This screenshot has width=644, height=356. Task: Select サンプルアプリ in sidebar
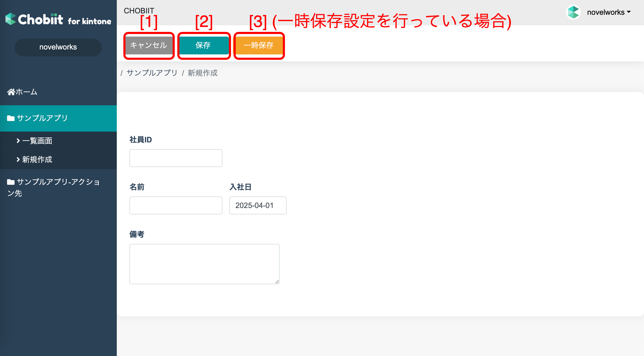58,118
